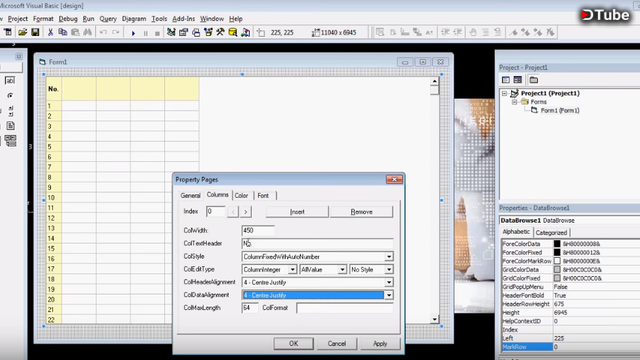640x360 pixels.
Task: Collapse the Forms folder node
Action: point(514,102)
